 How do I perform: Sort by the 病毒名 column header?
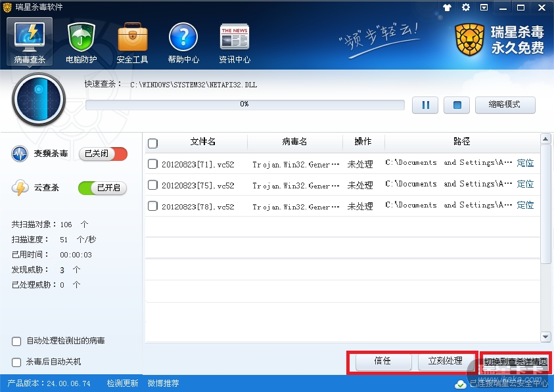click(294, 142)
